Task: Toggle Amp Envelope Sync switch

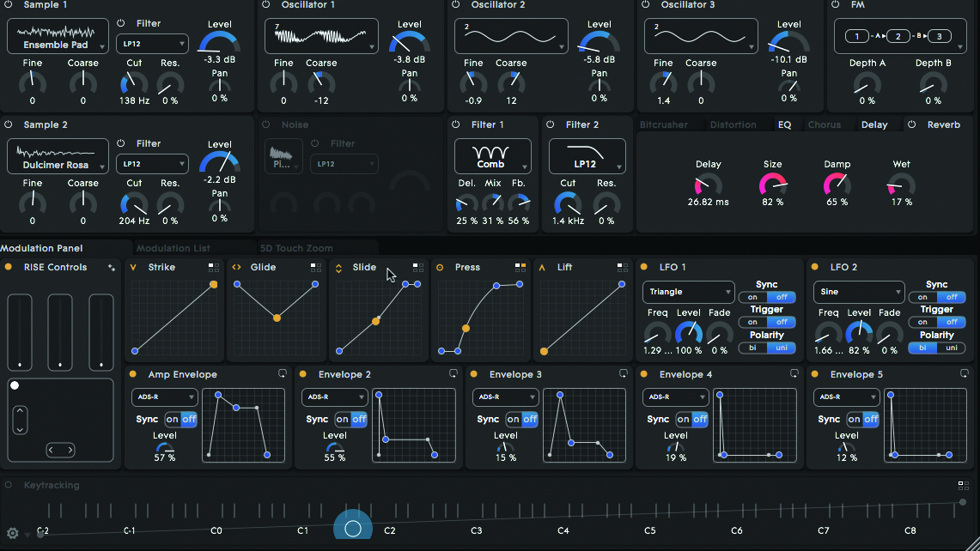Action: (180, 419)
